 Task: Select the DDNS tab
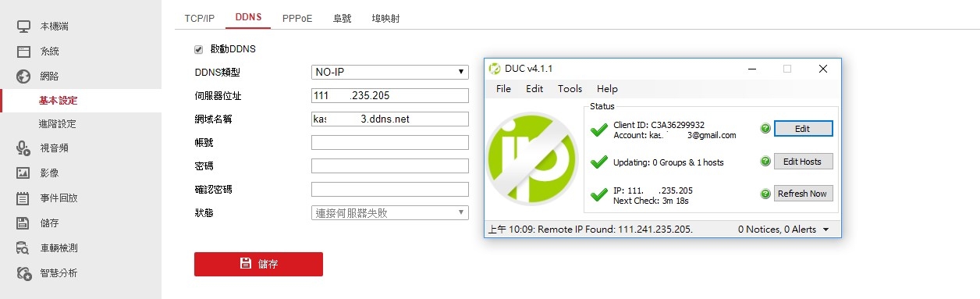point(248,18)
